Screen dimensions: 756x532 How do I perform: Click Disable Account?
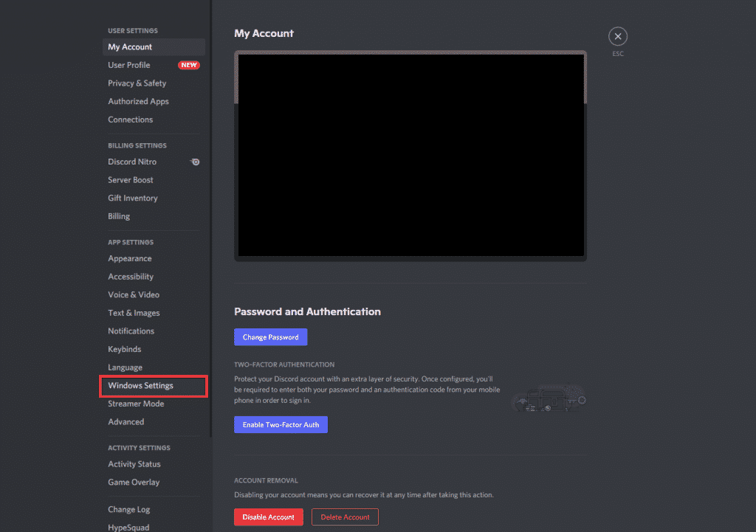click(268, 517)
